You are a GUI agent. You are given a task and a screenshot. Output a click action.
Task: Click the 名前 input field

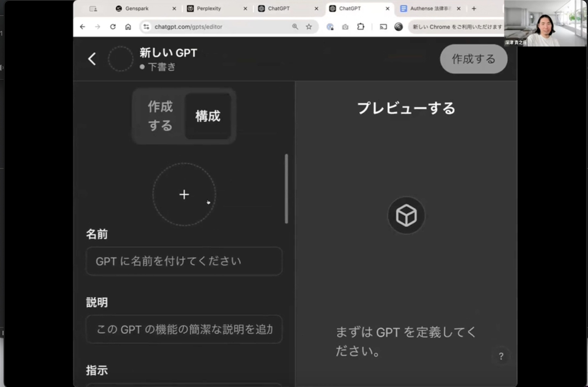tap(184, 261)
